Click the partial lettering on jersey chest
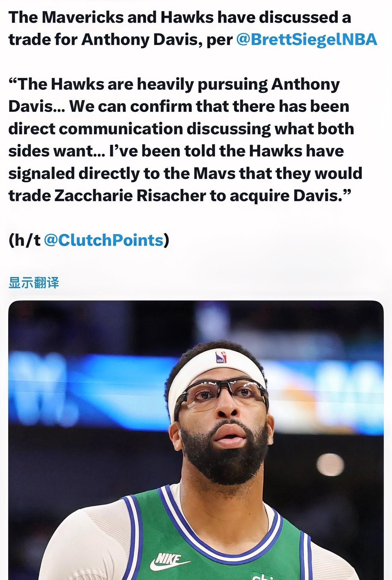This screenshot has height=580, width=392. 264,576
